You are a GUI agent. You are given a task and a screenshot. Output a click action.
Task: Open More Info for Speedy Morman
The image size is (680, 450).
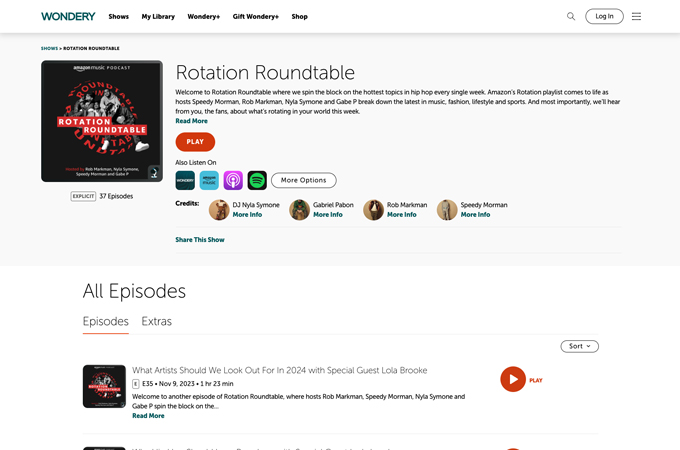click(x=475, y=215)
